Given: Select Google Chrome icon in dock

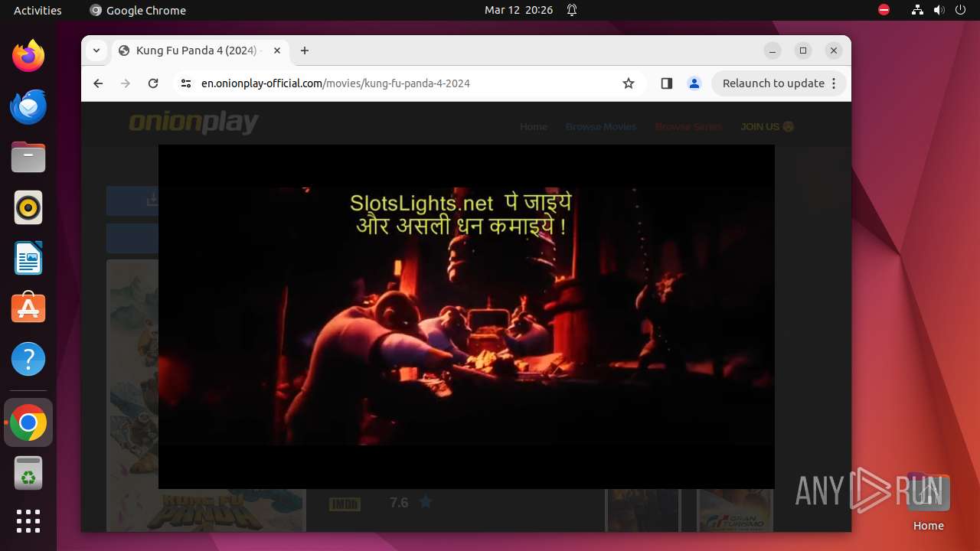Looking at the screenshot, I should click(x=28, y=422).
